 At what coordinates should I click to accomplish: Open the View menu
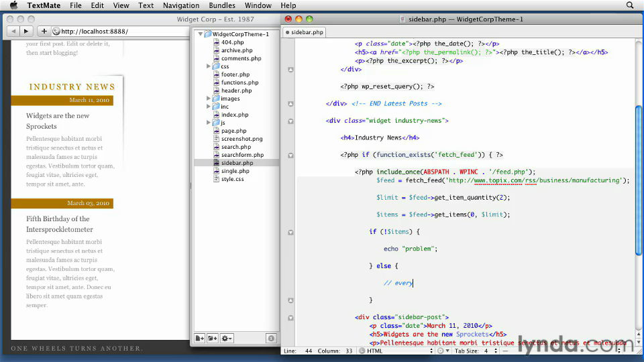[121, 5]
